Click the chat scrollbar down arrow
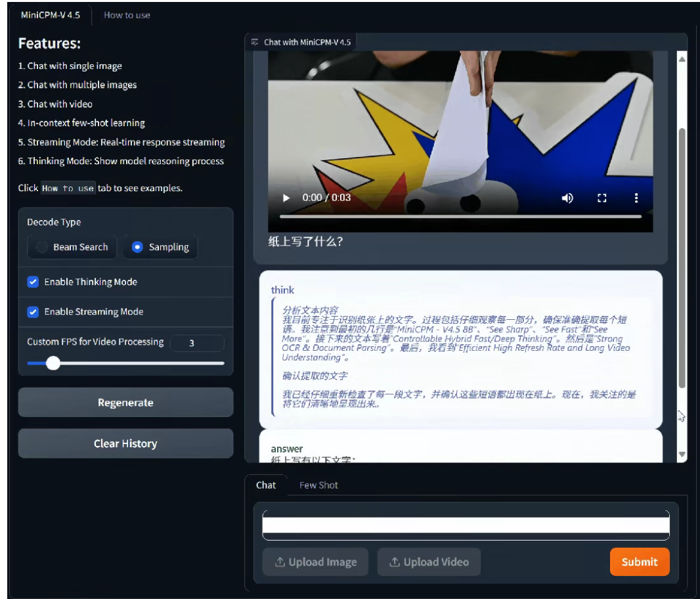This screenshot has width=700, height=599. (x=682, y=454)
